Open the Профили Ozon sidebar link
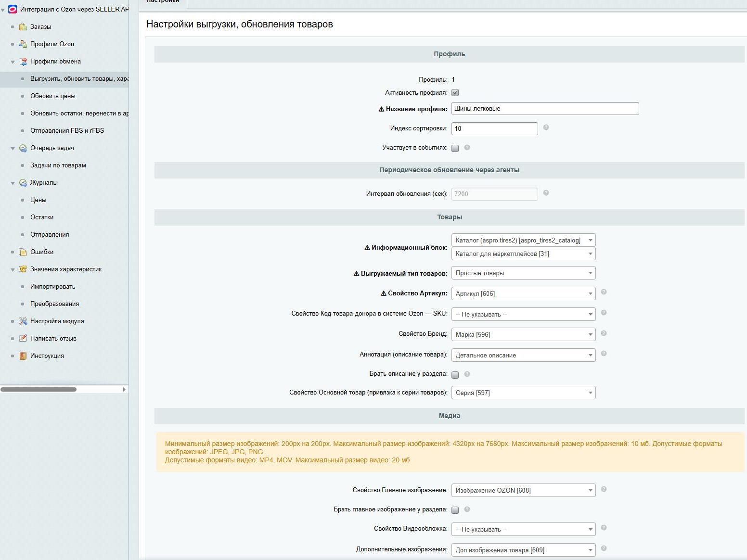 (x=52, y=44)
